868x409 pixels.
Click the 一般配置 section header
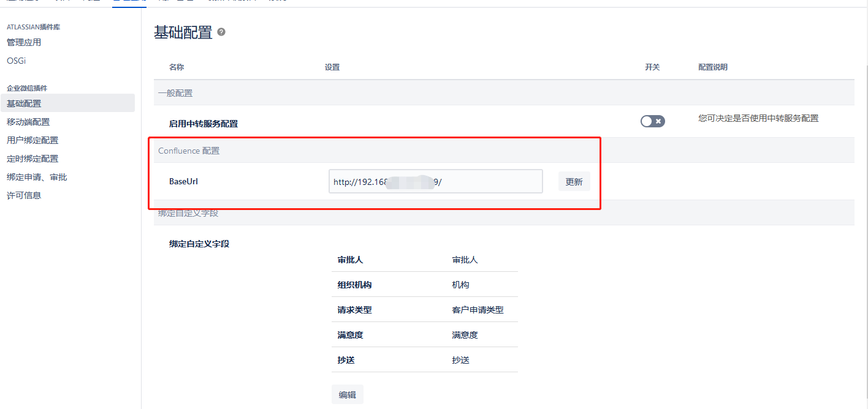[175, 93]
